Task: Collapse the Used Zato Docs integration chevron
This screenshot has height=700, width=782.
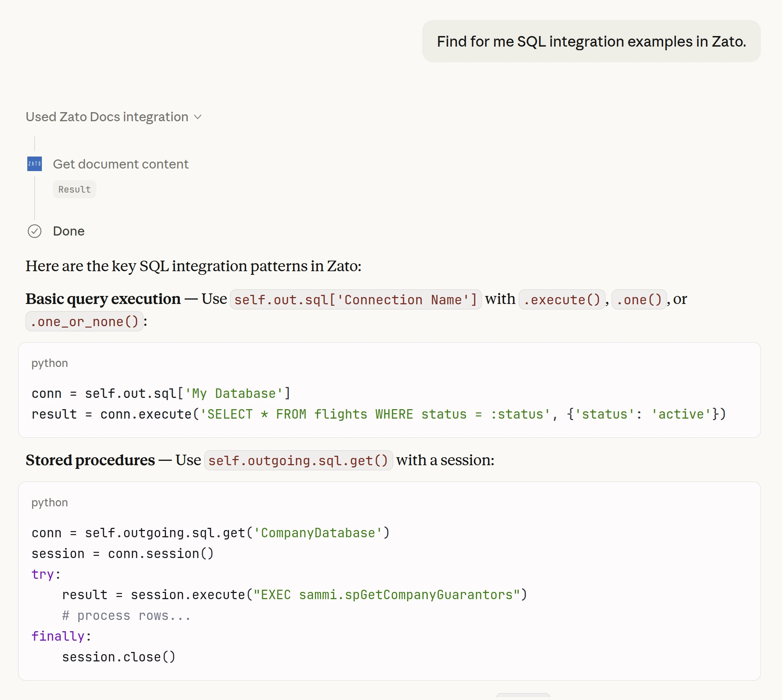Action: (x=198, y=117)
